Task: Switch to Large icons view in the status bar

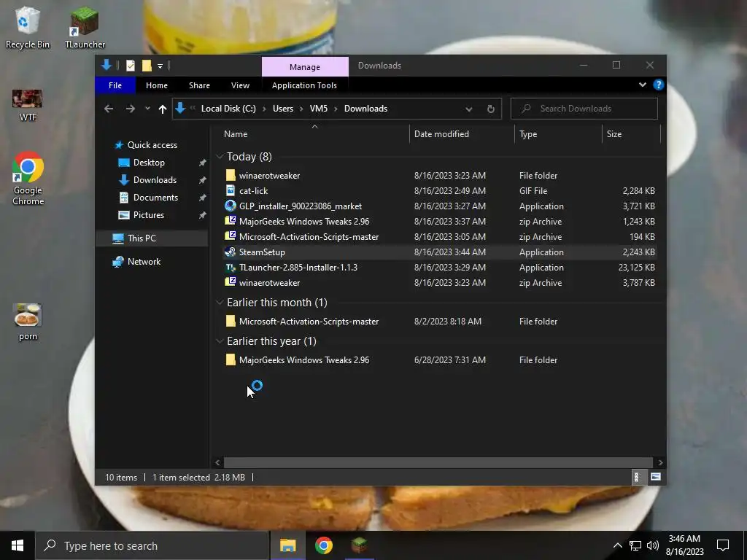Action: tap(656, 477)
